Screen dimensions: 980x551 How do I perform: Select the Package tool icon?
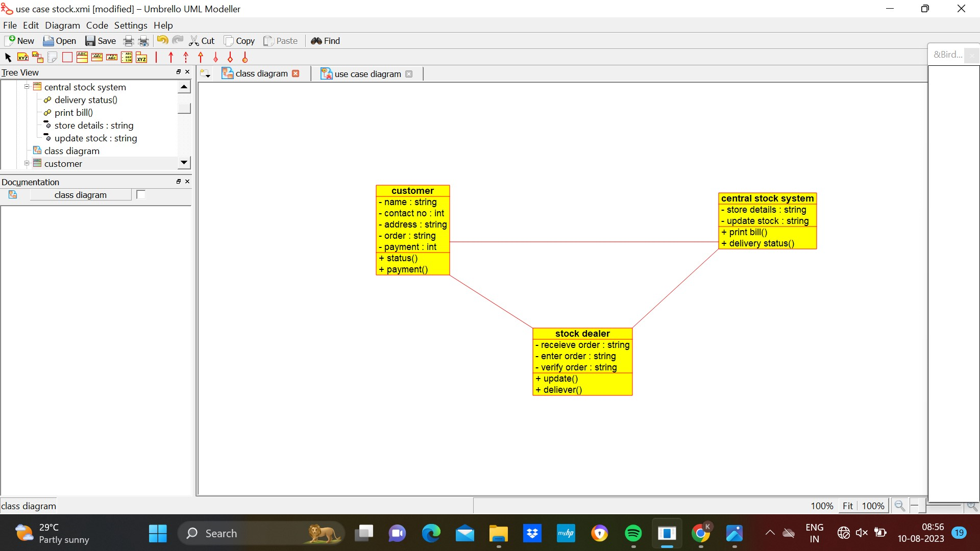[141, 57]
